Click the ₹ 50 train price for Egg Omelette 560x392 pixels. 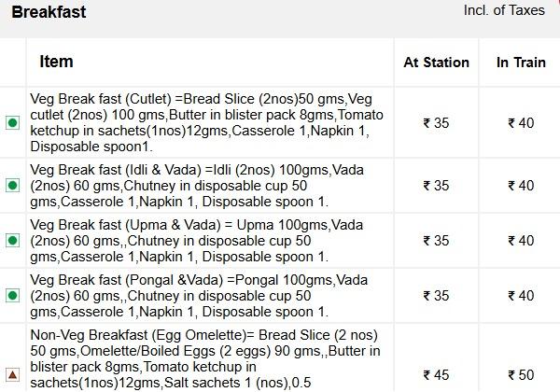(521, 374)
